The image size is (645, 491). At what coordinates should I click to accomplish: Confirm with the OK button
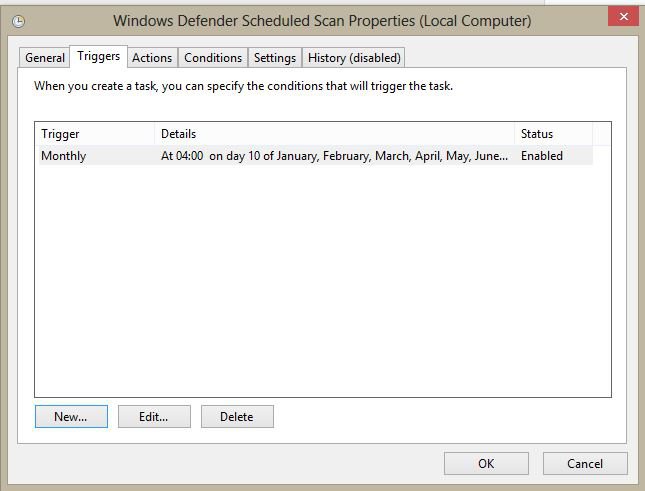(x=486, y=463)
